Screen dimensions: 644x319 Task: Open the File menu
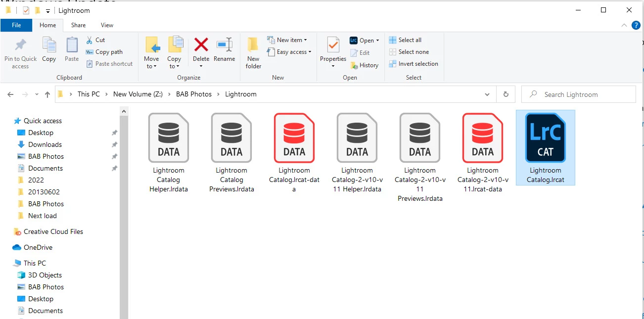[16, 25]
